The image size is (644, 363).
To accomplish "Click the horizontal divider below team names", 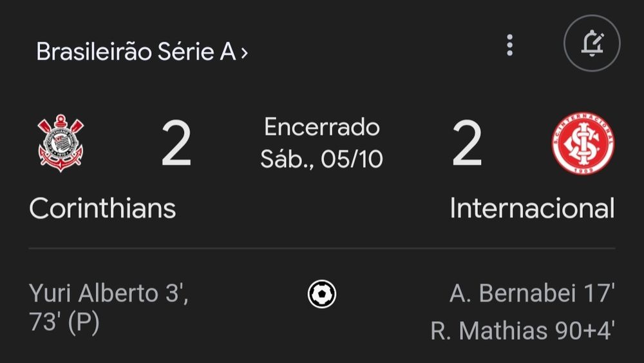I will pyautogui.click(x=322, y=248).
